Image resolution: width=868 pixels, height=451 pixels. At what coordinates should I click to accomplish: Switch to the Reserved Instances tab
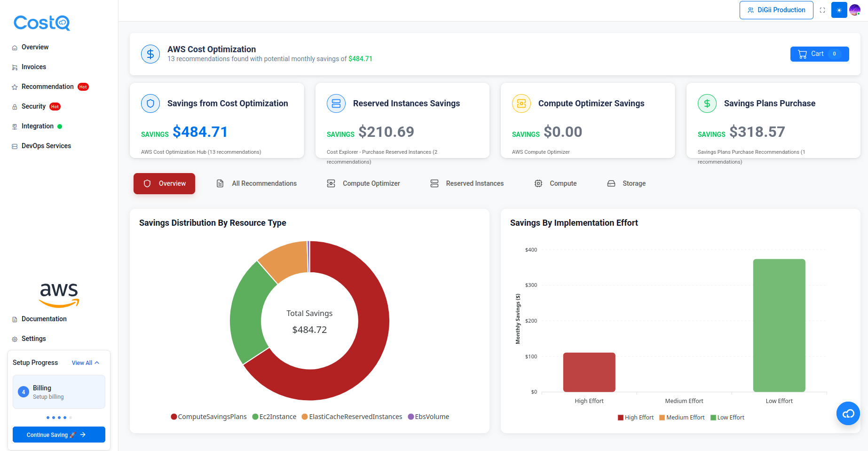point(467,183)
